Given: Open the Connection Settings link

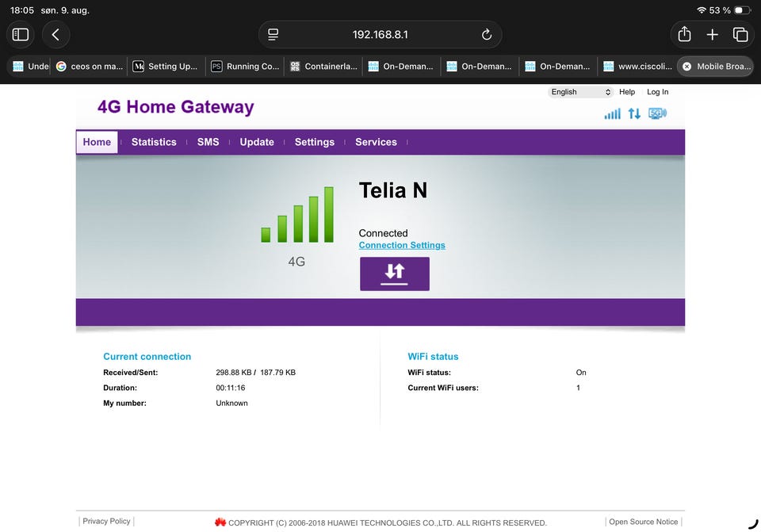Looking at the screenshot, I should 402,245.
